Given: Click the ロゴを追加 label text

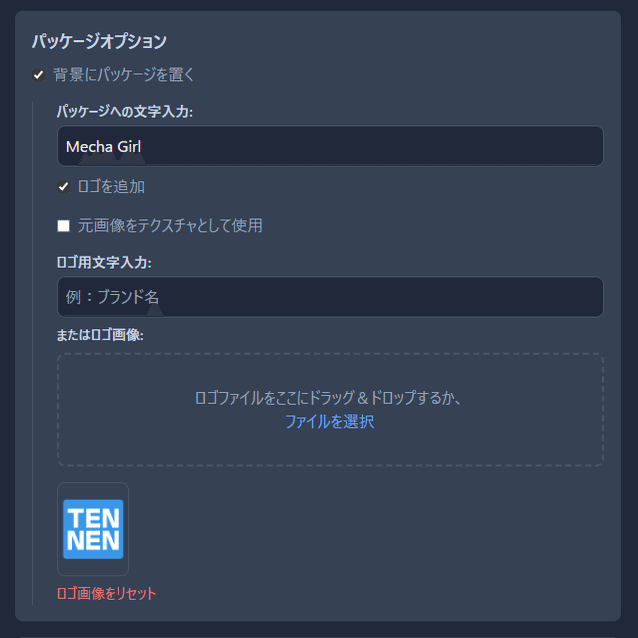Looking at the screenshot, I should click(111, 187).
